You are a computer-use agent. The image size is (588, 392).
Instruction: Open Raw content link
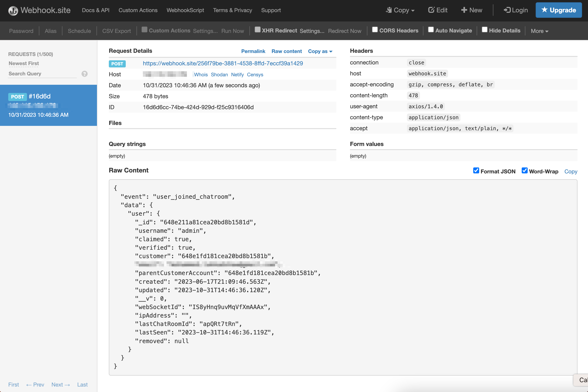[x=286, y=51]
